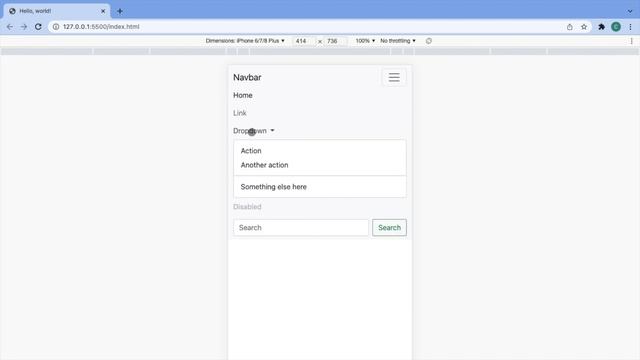The width and height of the screenshot is (640, 360).
Task: Click the Disabled nav item
Action: 247,207
